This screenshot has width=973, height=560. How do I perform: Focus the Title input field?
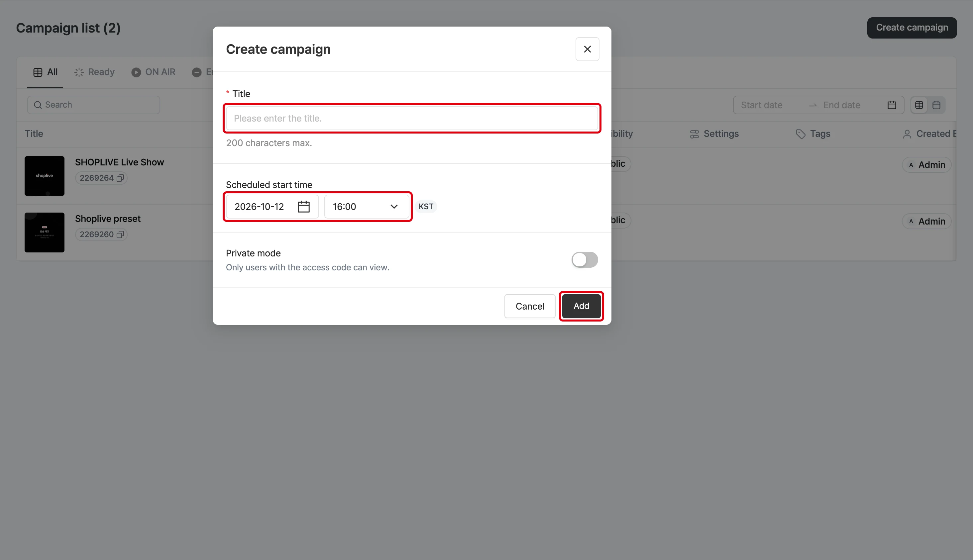412,119
